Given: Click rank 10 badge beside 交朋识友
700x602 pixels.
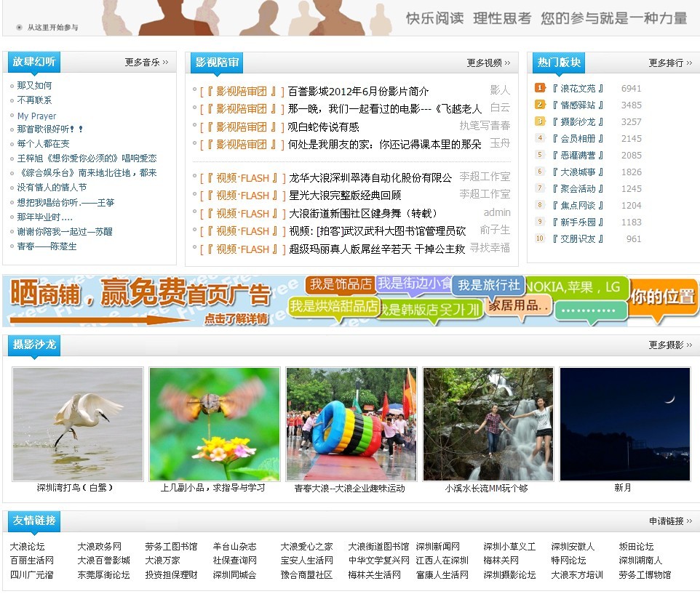Looking at the screenshot, I should (x=540, y=238).
